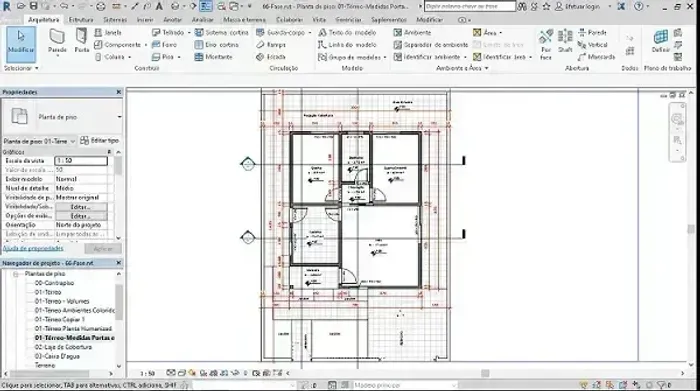Viewport: 700px width, 391px height.
Task: Open the Estrutura ribbon tab
Action: (81, 20)
